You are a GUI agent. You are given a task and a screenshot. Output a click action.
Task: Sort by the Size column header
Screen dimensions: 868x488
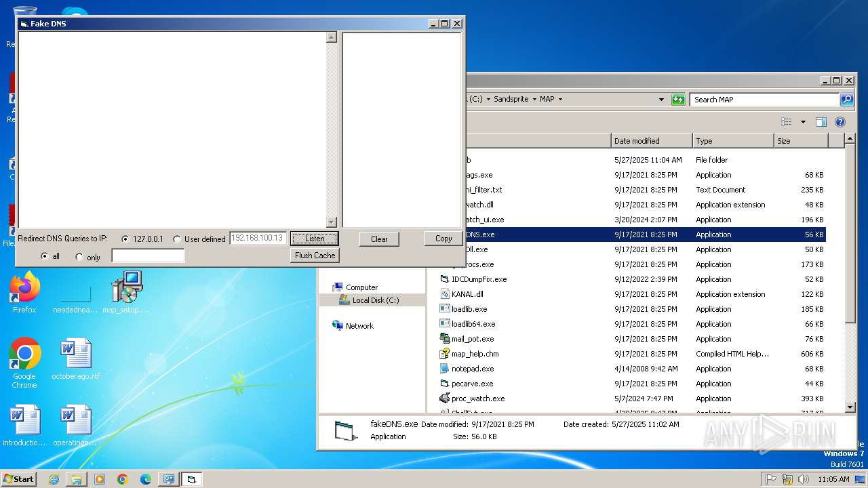point(801,141)
